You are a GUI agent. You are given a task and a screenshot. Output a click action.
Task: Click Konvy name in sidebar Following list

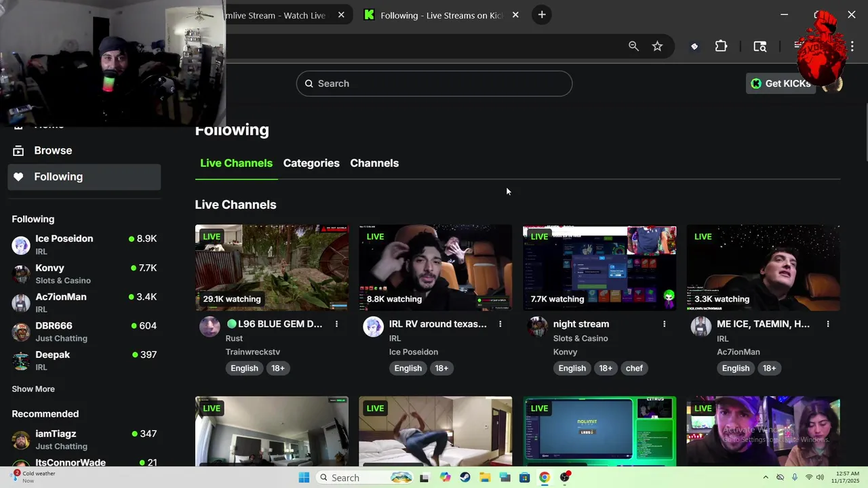pos(50,268)
